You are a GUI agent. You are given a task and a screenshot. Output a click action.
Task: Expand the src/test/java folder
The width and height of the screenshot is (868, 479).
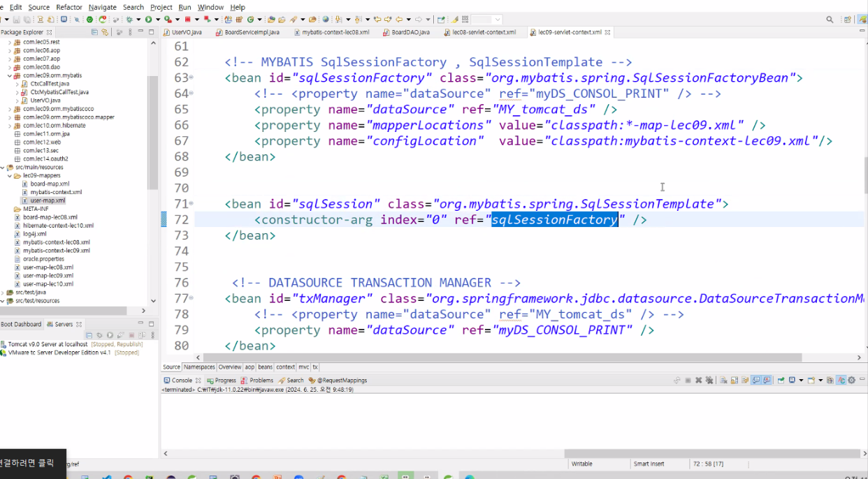(x=3, y=293)
